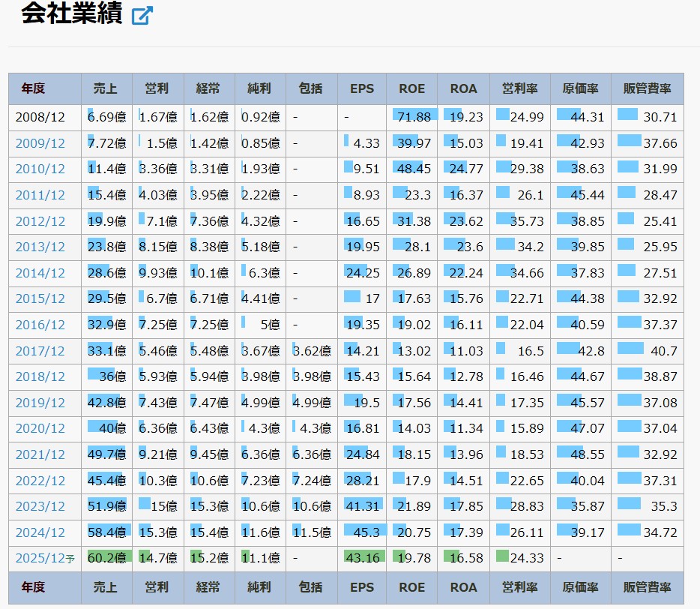This screenshot has height=609, width=700.
Task: Select the sales value 42.8億
Action: 107,403
